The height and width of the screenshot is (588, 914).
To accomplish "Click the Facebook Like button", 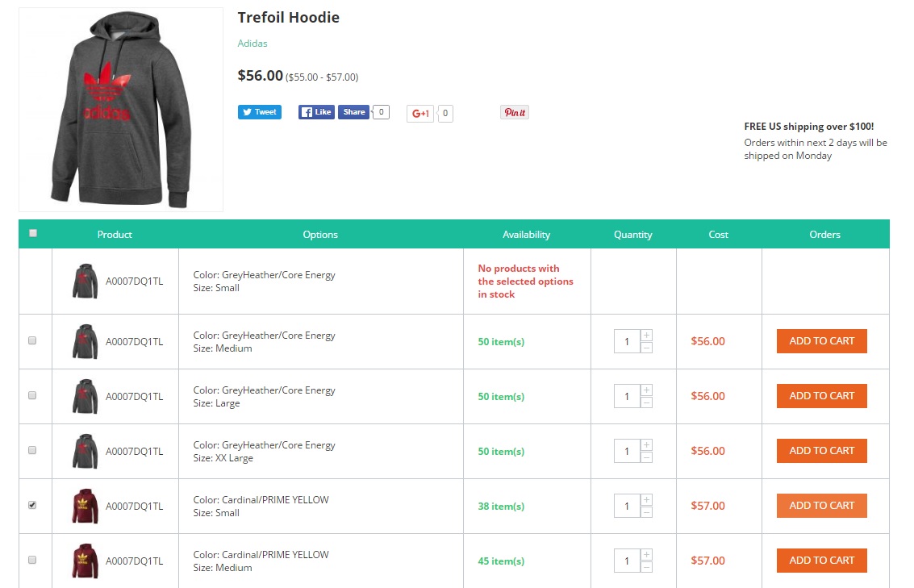I will (316, 112).
